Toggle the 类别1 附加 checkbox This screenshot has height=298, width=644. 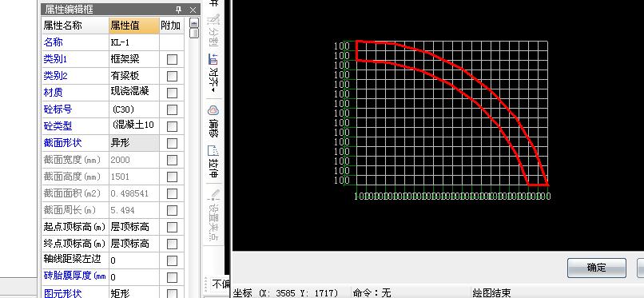click(172, 59)
